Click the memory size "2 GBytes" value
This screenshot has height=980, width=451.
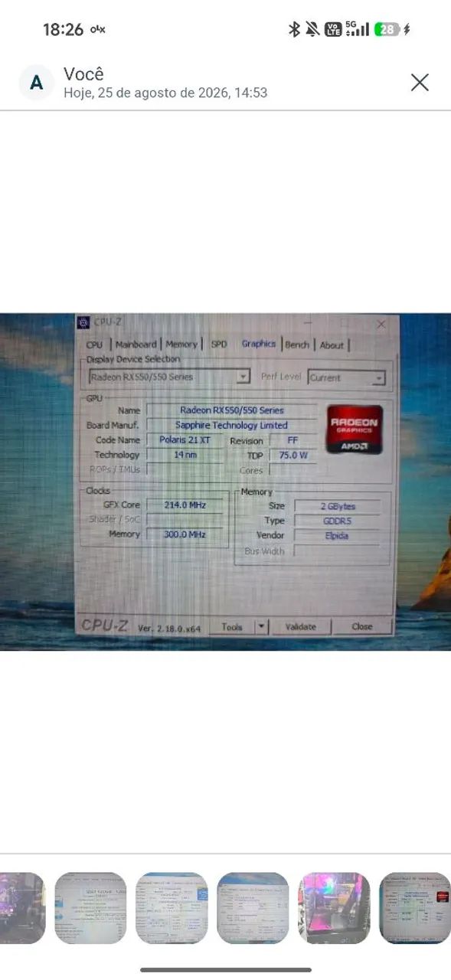337,506
